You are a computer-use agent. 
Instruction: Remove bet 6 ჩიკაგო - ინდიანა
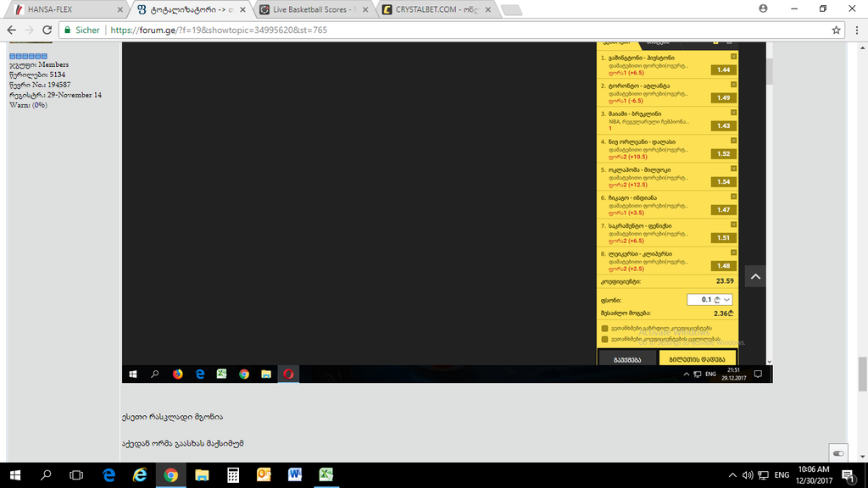coord(733,197)
